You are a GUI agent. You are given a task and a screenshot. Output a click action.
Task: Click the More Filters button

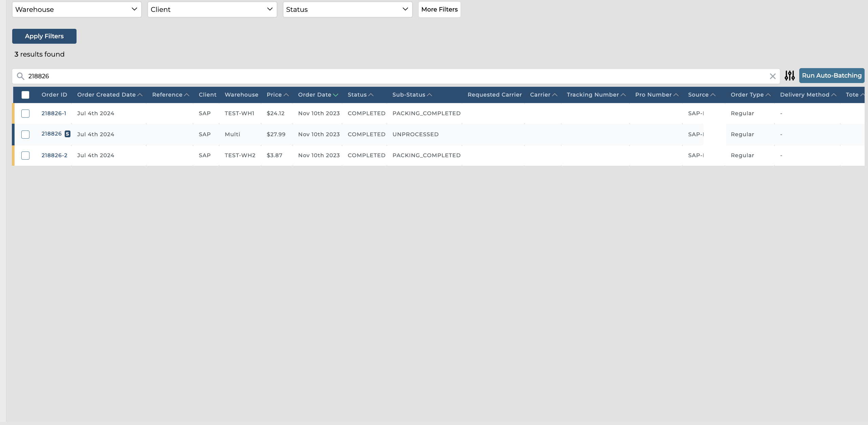(439, 9)
